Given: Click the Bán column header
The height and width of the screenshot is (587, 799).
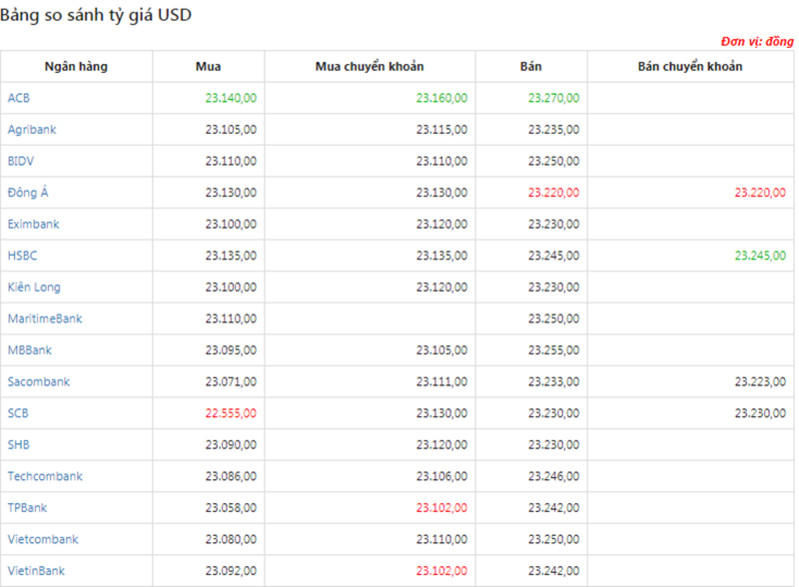Looking at the screenshot, I should click(x=531, y=66).
